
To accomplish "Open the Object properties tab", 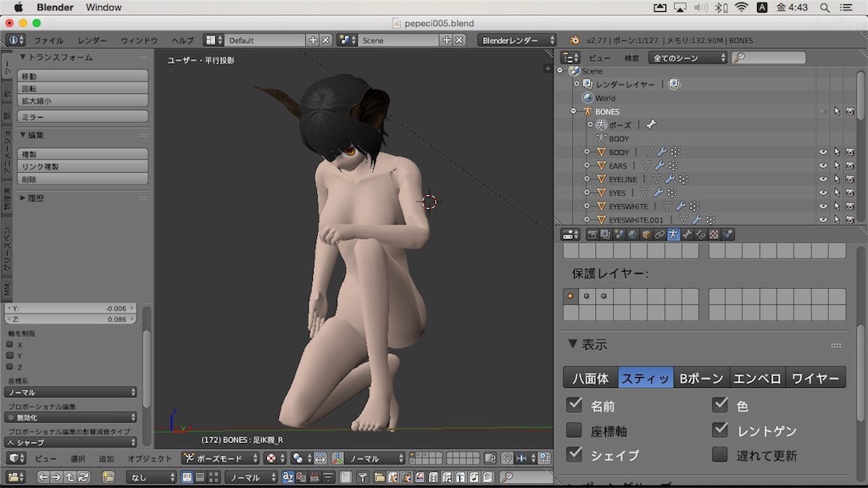I will coord(646,235).
